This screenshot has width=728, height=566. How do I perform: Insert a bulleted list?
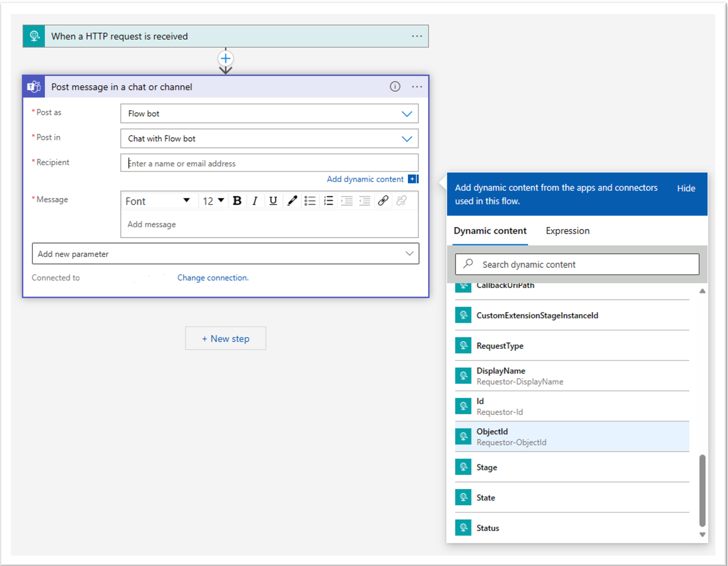(310, 201)
